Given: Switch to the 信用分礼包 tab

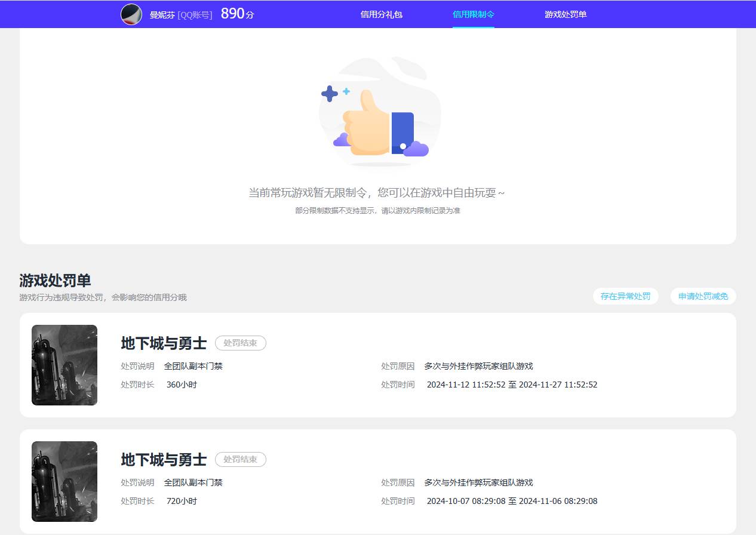Looking at the screenshot, I should point(382,14).
